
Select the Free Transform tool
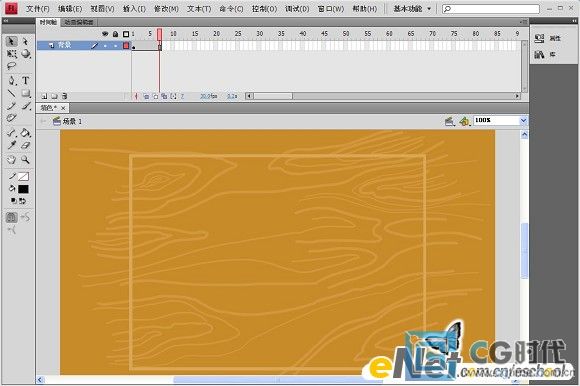(x=11, y=54)
